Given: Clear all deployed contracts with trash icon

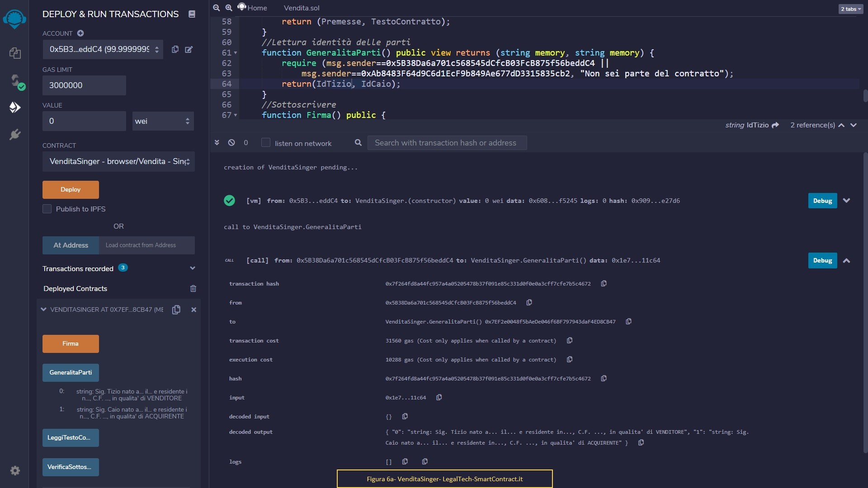Looking at the screenshot, I should 193,288.
